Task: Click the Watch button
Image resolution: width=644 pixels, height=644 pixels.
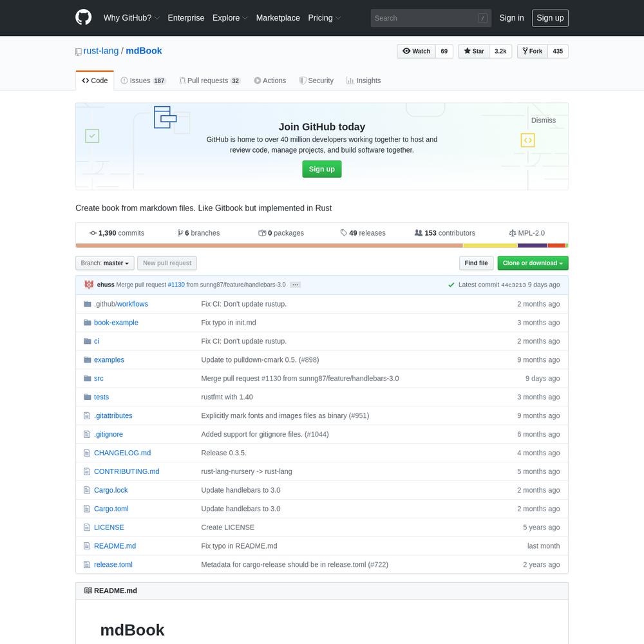Action: (x=416, y=52)
